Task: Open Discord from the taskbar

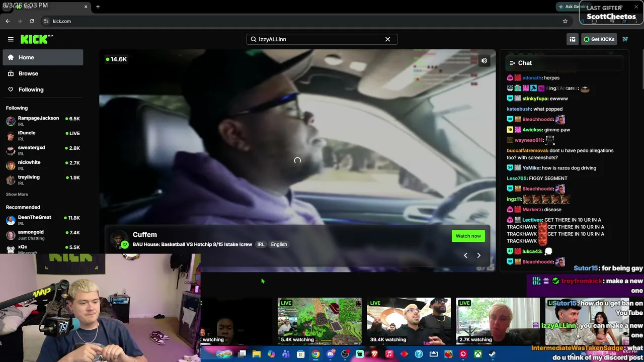Action: point(330,354)
